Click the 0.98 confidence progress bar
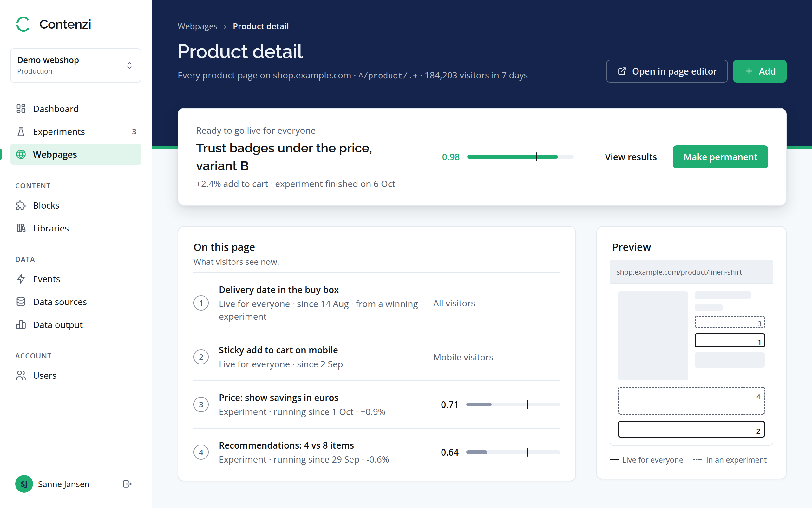Screen dimensions: 812x508 tap(520, 157)
